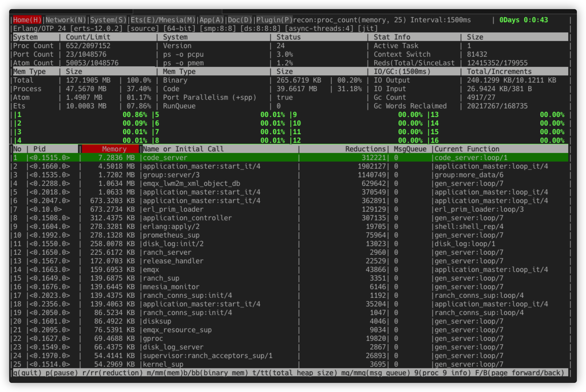Click the r/rr(reduction) shortcut hint
The width and height of the screenshot is (586, 392).
(x=112, y=373)
